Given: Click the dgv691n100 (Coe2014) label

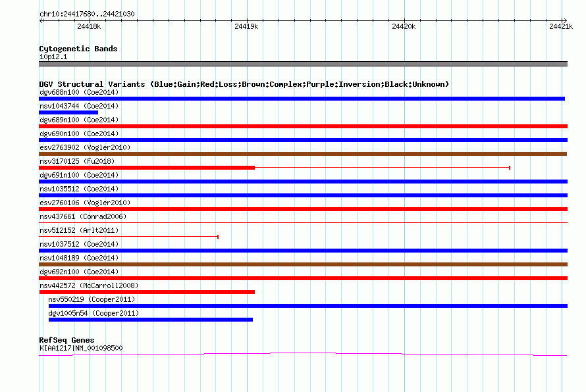Looking at the screenshot, I should pos(79,175).
